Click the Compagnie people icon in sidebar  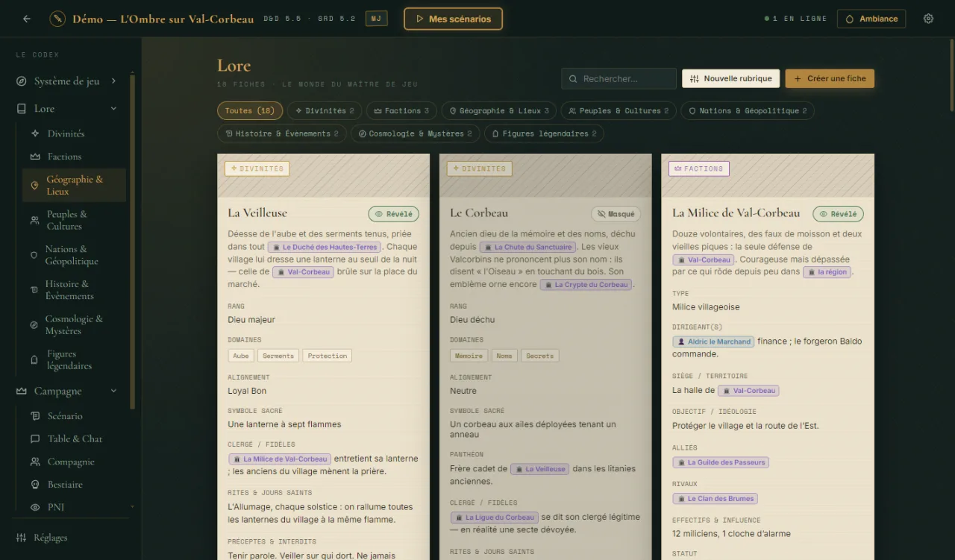(34, 462)
